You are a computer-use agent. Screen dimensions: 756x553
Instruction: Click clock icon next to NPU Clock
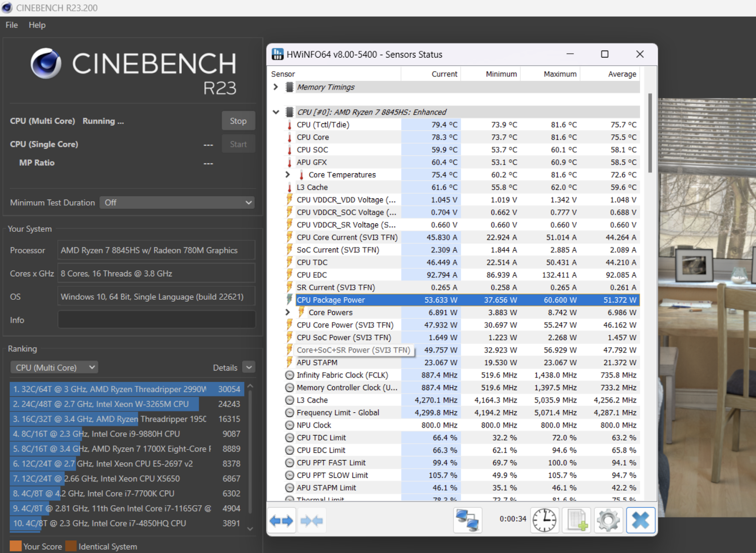[x=290, y=425]
